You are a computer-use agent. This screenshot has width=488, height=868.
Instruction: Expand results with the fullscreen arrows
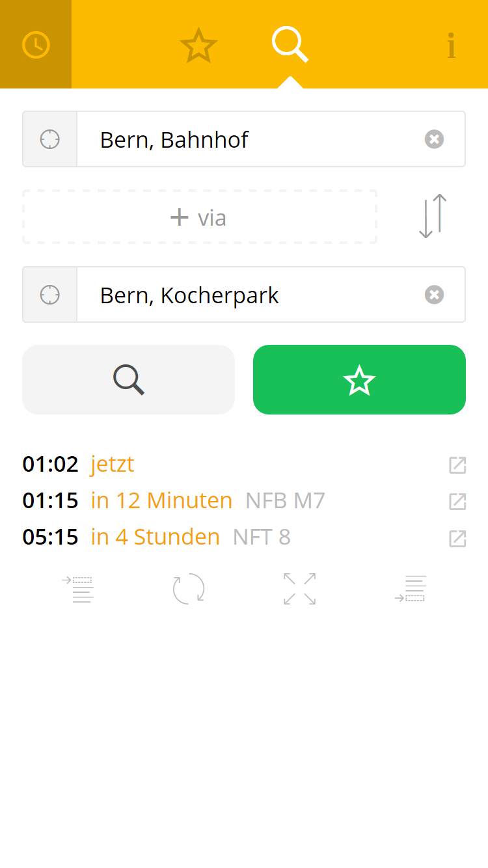click(x=299, y=589)
